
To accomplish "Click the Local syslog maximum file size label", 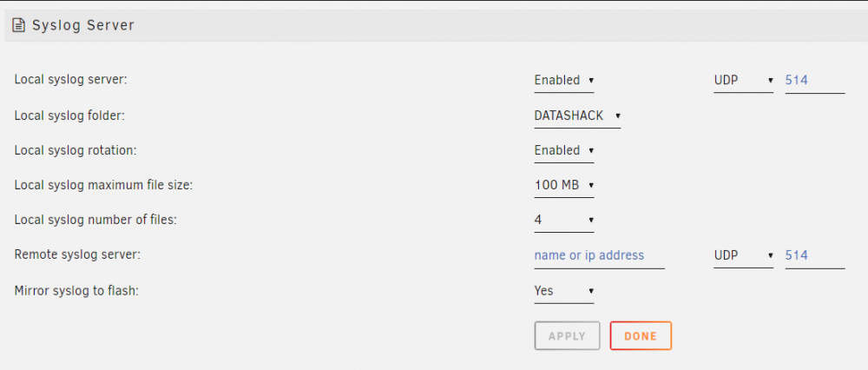I will pyautogui.click(x=103, y=186).
